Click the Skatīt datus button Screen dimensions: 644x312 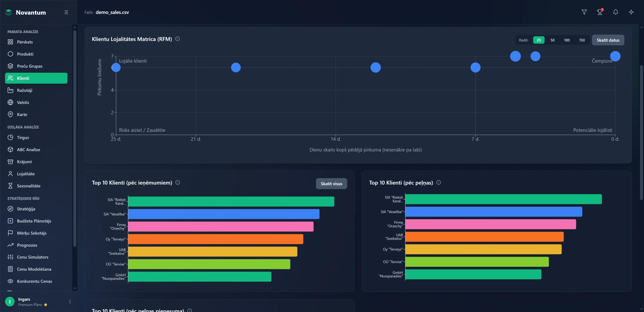(608, 40)
